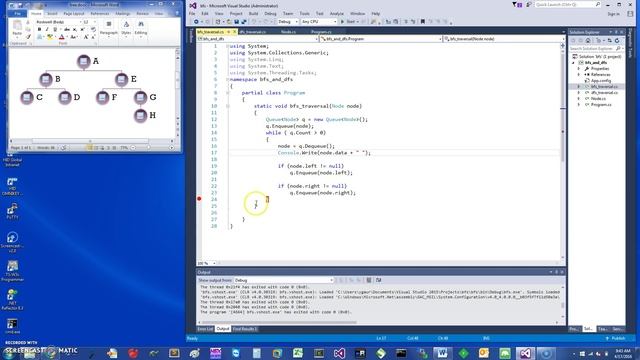Click the Paragraph button in Word ribbon
This screenshot has width=640, height=360.
point(109,28)
